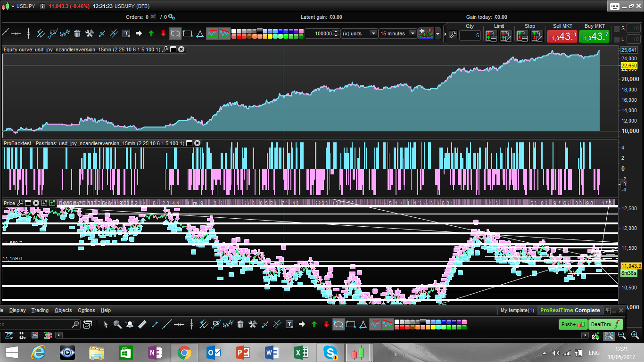
Task: Click the USDJPY instrument info icon
Action: pos(42,6)
